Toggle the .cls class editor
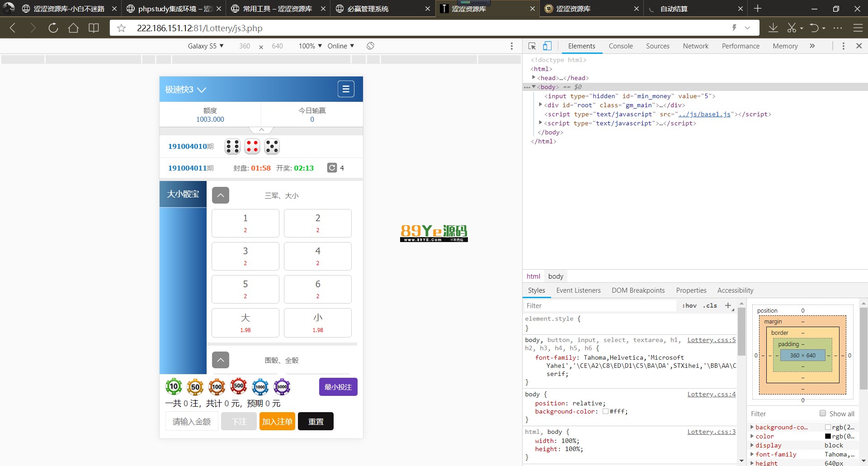 tap(710, 305)
